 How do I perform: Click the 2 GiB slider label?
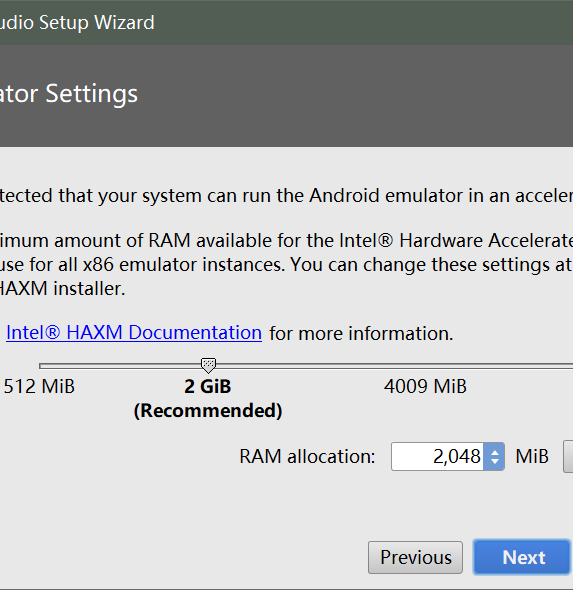[x=208, y=386]
